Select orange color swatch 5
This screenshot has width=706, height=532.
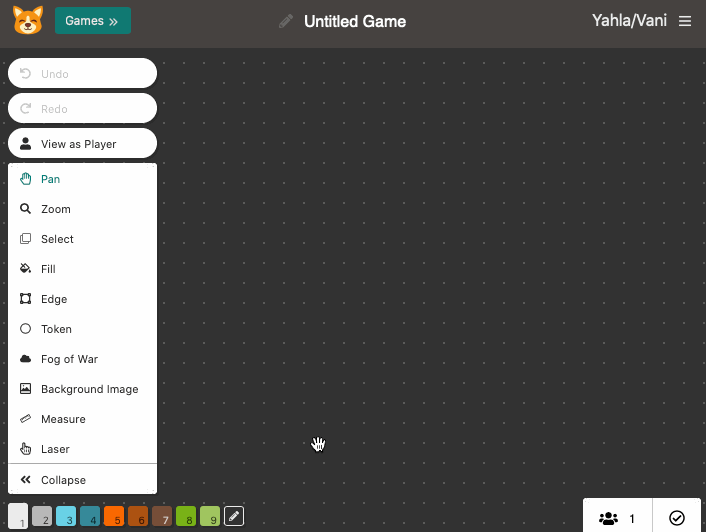[x=114, y=516]
